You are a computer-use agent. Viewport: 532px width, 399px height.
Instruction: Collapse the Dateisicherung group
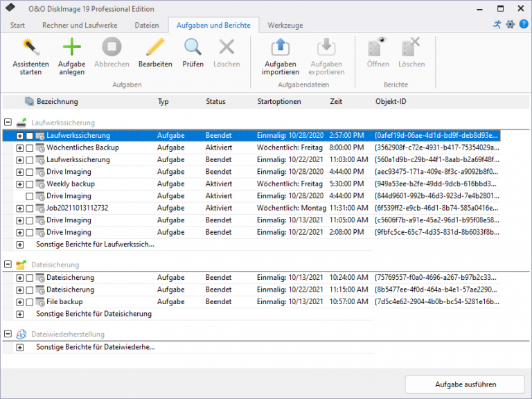click(8, 265)
